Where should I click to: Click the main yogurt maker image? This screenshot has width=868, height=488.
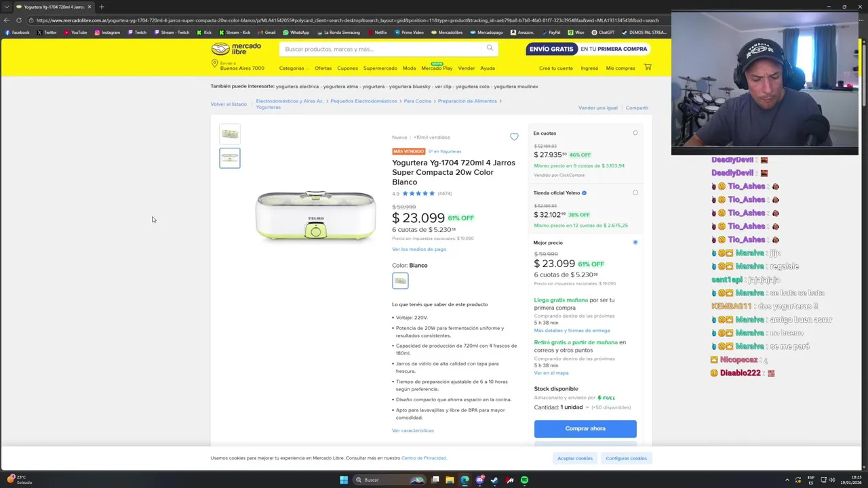tap(315, 216)
